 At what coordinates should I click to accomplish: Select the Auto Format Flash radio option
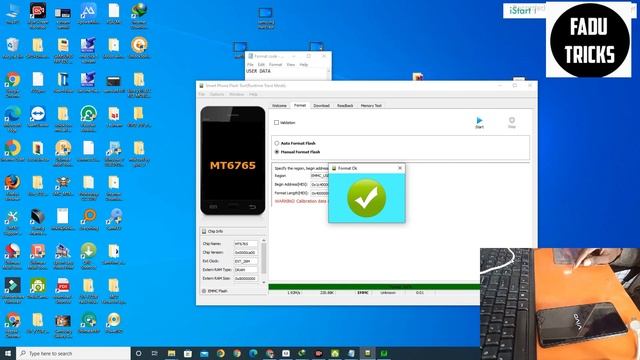277,143
